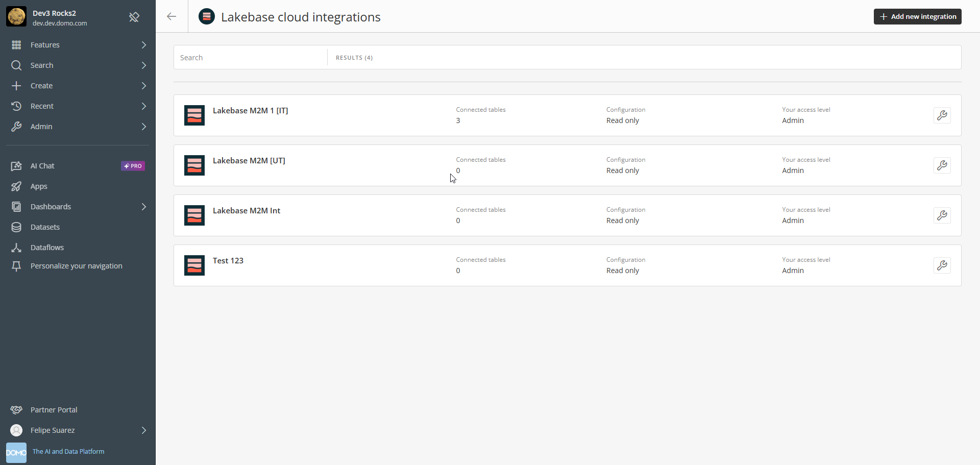This screenshot has width=980, height=465.
Task: Open the Lakebase M2M Int integration
Action: pyautogui.click(x=247, y=211)
